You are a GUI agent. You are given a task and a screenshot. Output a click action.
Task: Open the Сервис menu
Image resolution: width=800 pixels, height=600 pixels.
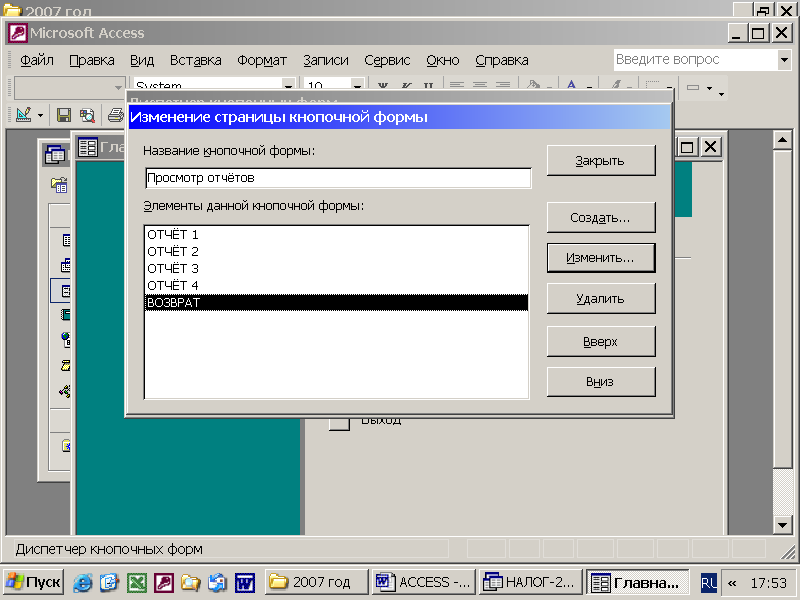tap(387, 60)
